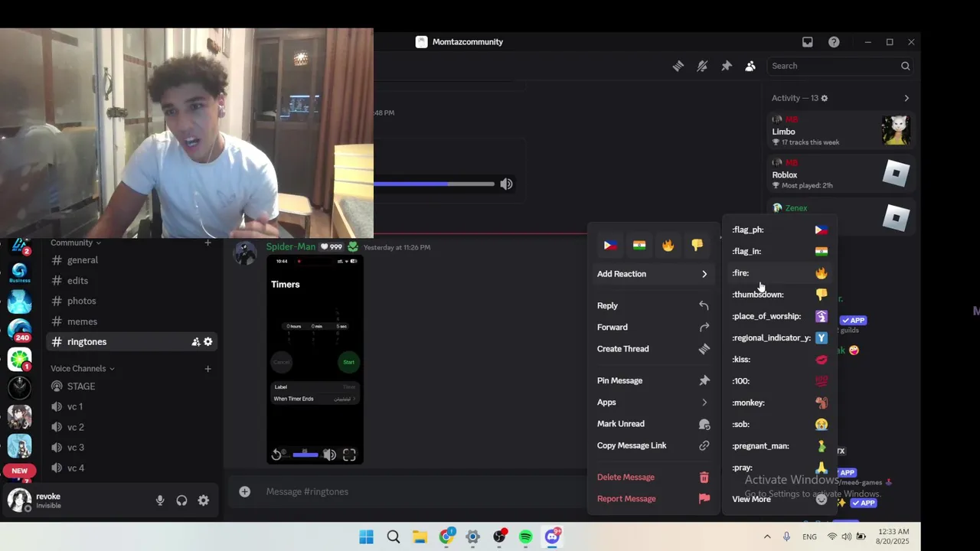Pick :thumbsdown: reaction from list

779,295
